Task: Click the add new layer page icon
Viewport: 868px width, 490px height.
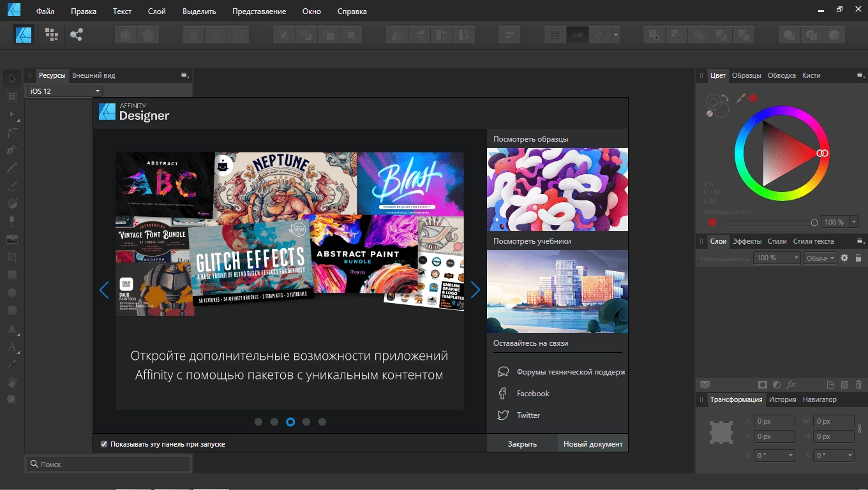Action: tap(830, 385)
